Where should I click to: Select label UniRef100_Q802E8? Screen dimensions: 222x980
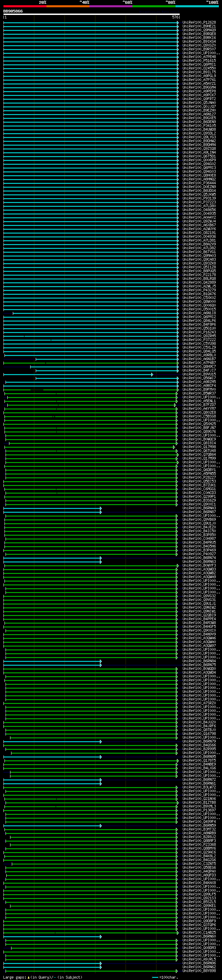199,413
